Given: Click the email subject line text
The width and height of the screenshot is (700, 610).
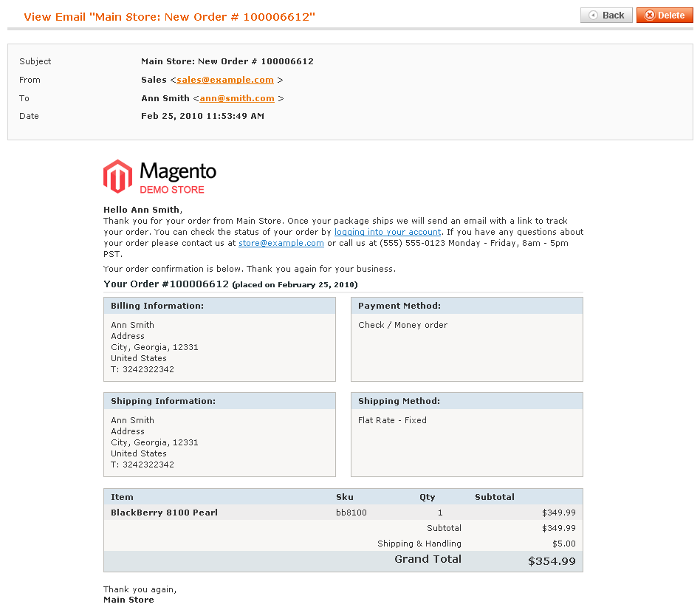Looking at the screenshot, I should coord(227,61).
